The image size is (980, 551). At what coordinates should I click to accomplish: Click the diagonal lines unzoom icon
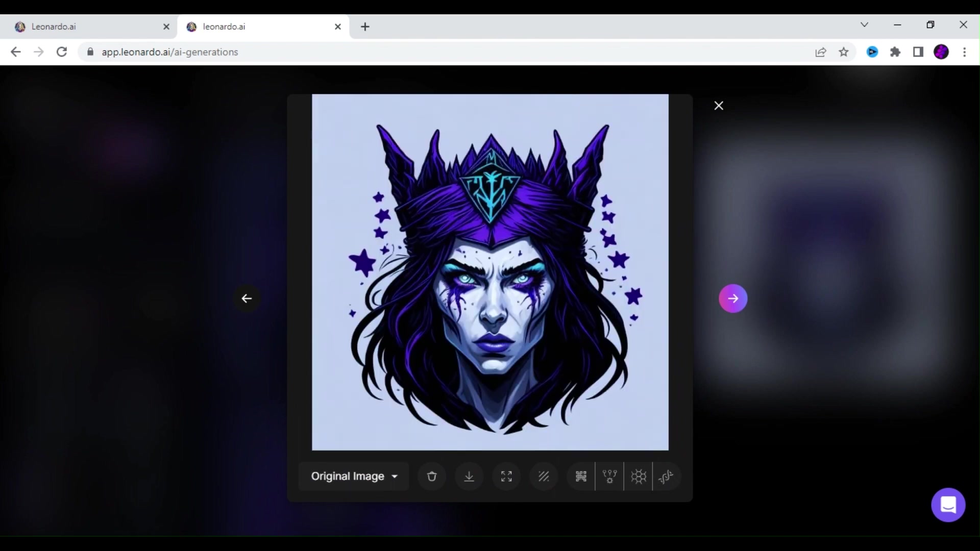click(544, 477)
